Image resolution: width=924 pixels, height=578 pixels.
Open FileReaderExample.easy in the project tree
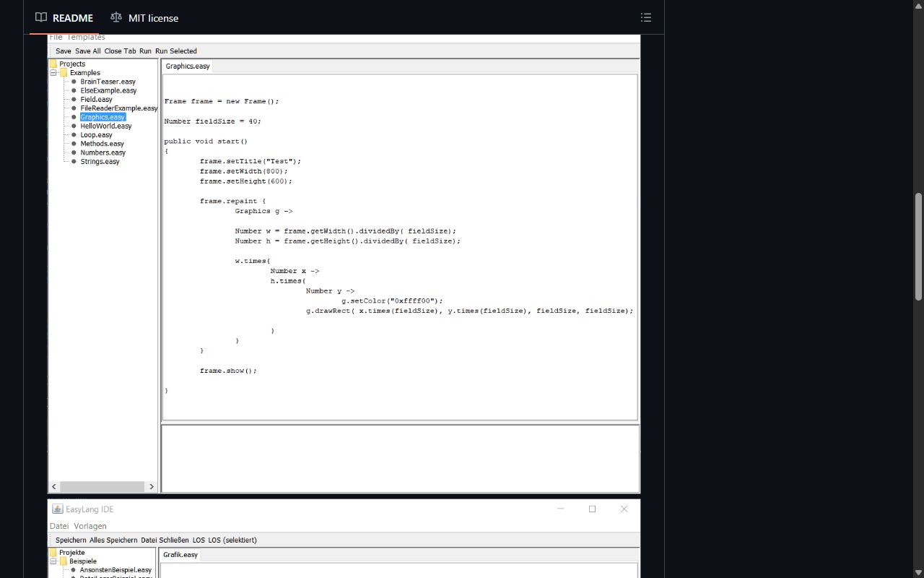118,108
